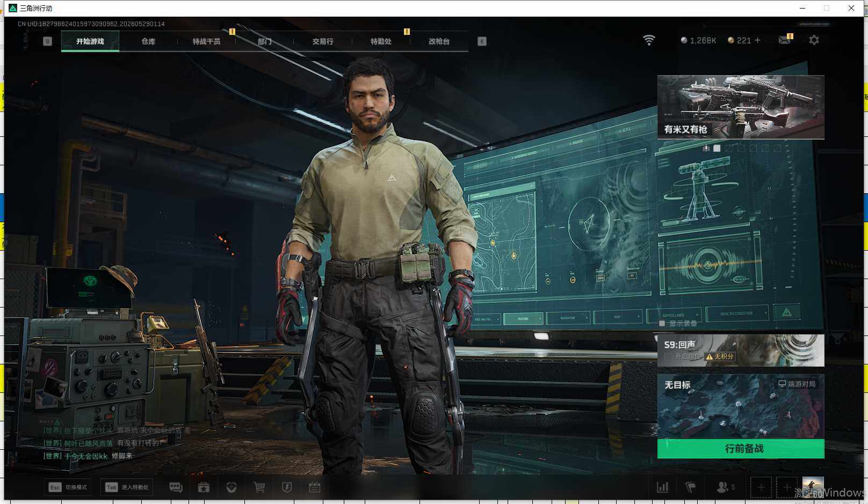Viewport: 868px width, 504px height.
Task: Click world chat message from 于今无会因kk
Action: click(x=88, y=456)
